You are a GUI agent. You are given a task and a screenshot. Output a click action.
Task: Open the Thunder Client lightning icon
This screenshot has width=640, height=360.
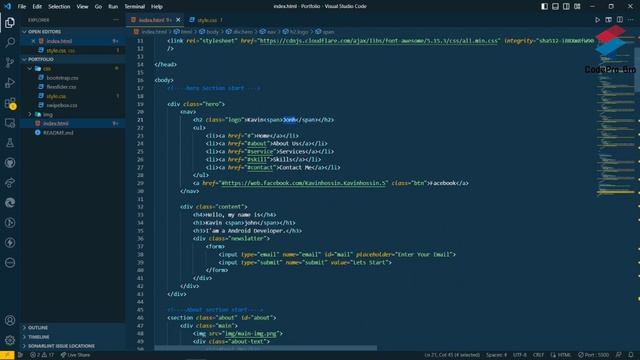click(10, 243)
